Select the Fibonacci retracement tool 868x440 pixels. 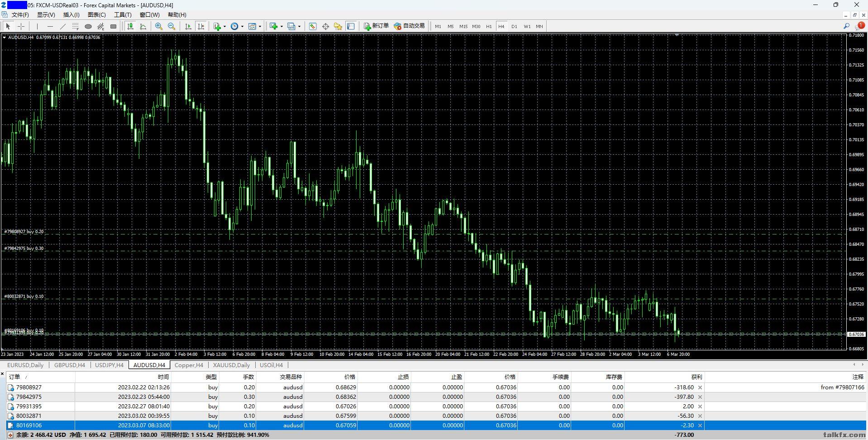(x=76, y=26)
